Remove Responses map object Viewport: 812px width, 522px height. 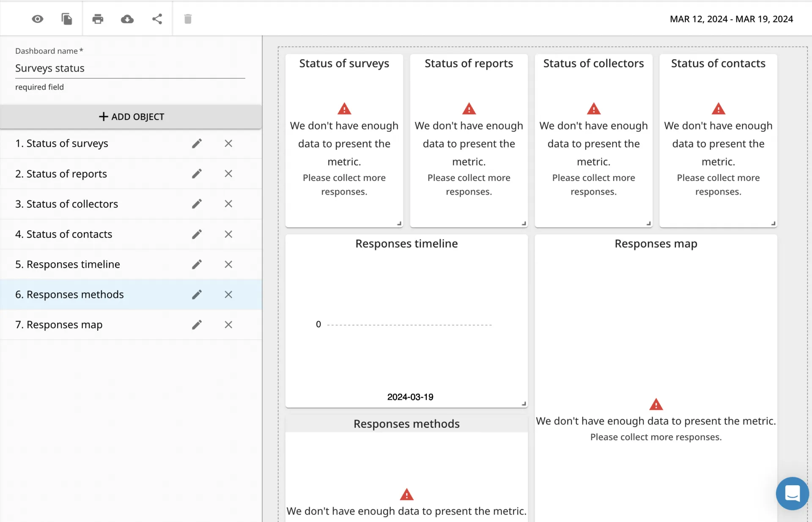pos(228,325)
